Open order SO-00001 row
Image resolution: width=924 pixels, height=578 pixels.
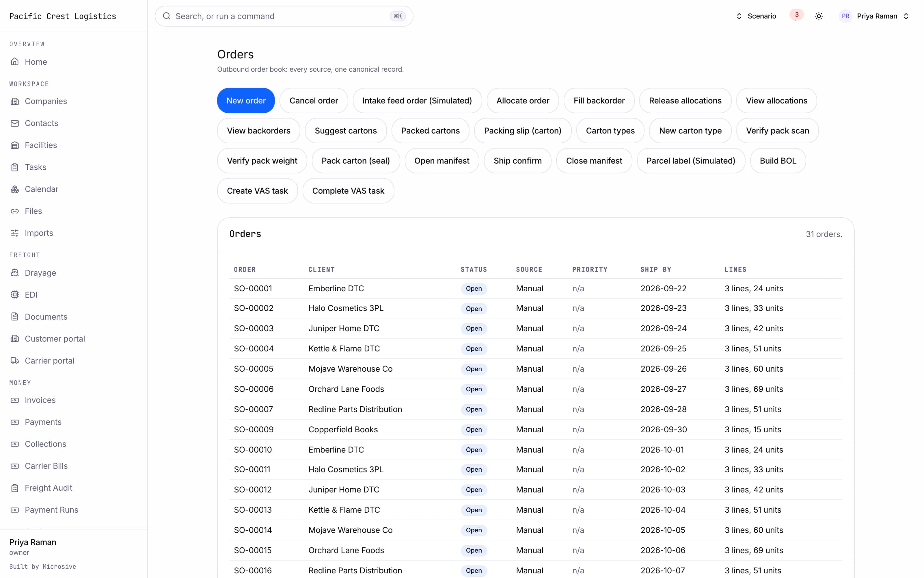click(x=536, y=289)
